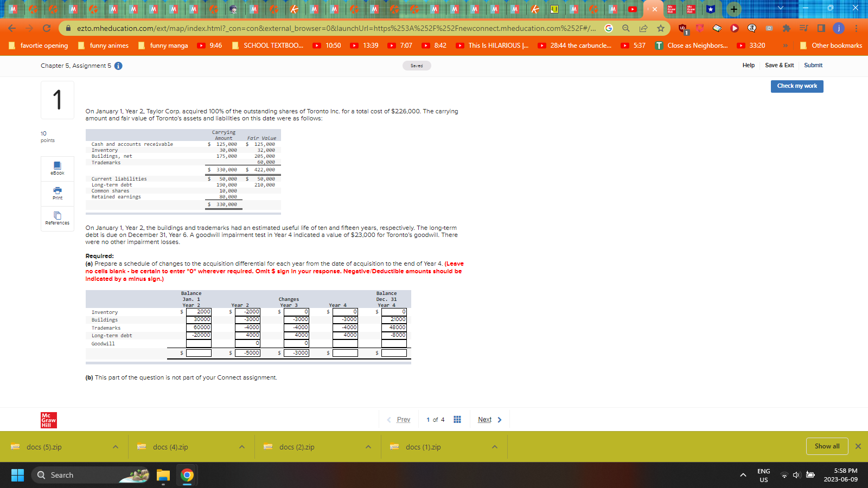The image size is (868, 488).
Task: Click the Goodwill Balance Jan. 1 input
Action: 199,343
